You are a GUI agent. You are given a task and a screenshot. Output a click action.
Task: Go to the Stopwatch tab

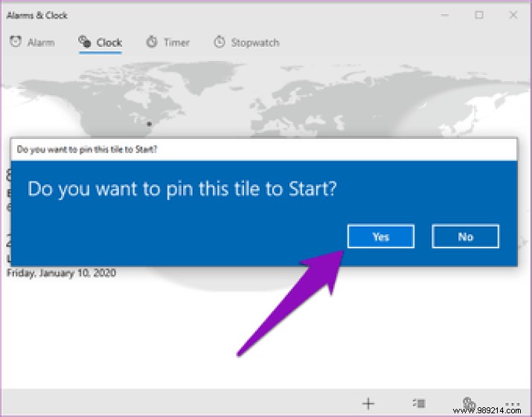pos(247,42)
